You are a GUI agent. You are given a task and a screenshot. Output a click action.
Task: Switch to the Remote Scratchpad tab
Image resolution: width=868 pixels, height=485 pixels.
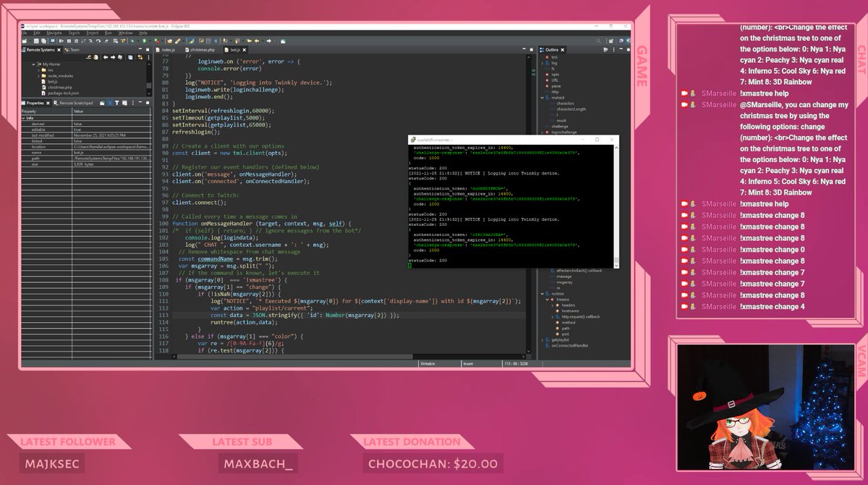[x=73, y=103]
